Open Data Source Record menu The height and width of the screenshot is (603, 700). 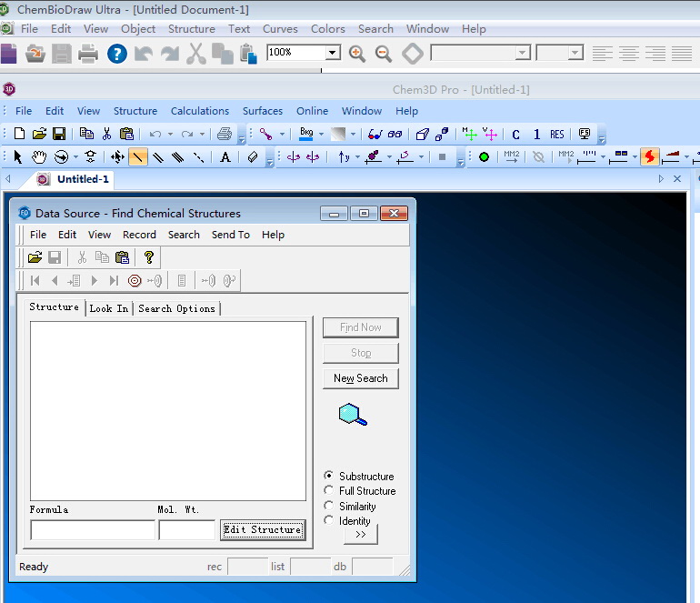(x=139, y=235)
